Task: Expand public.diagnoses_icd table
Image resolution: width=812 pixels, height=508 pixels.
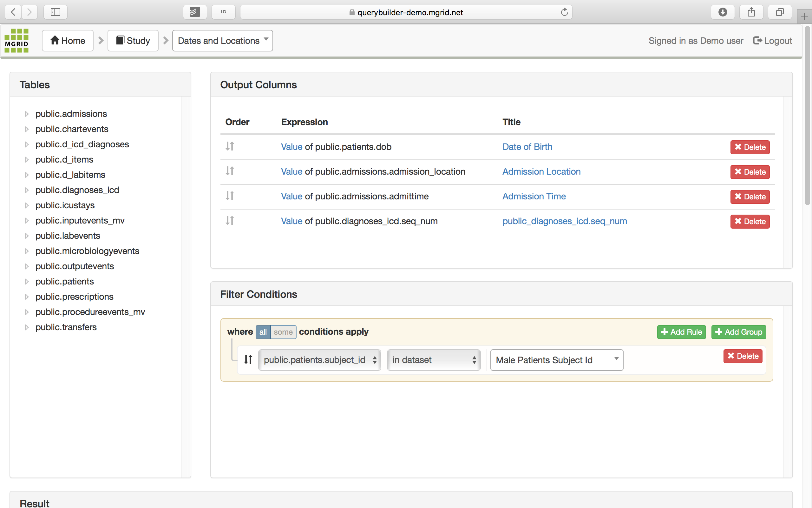Action: pyautogui.click(x=27, y=190)
